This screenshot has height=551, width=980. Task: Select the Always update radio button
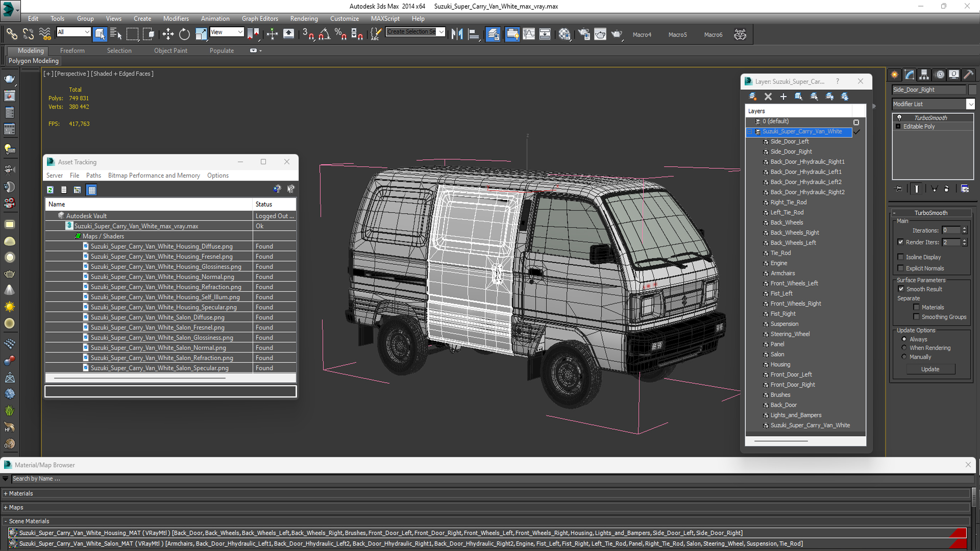904,339
